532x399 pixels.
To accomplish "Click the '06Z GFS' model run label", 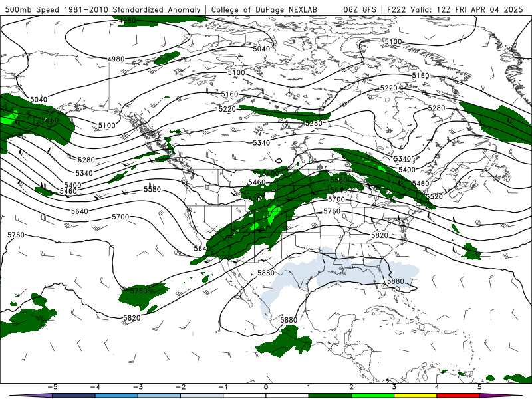I will click(360, 9).
